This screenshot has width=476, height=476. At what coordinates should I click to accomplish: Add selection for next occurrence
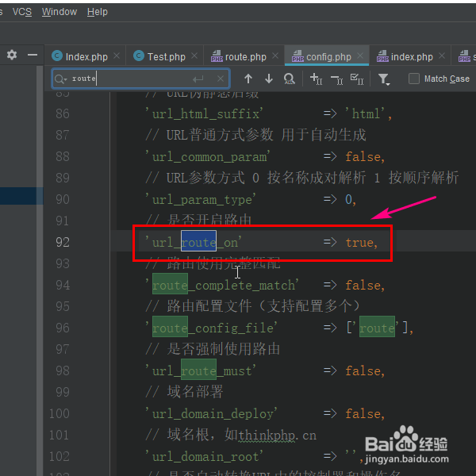pyautogui.click(x=316, y=79)
